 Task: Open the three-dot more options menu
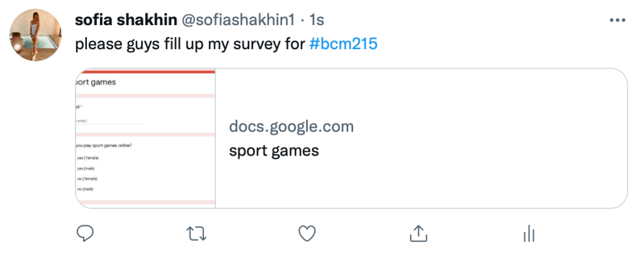tap(616, 20)
